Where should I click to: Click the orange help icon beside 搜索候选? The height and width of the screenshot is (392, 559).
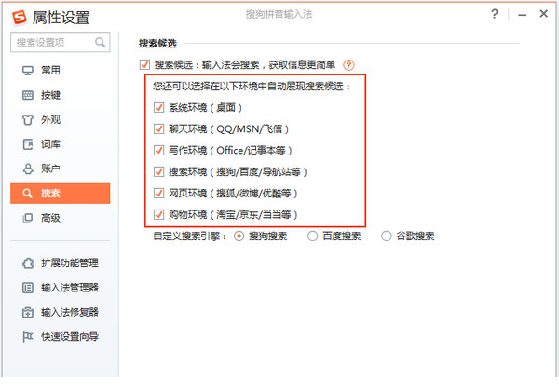tap(348, 65)
